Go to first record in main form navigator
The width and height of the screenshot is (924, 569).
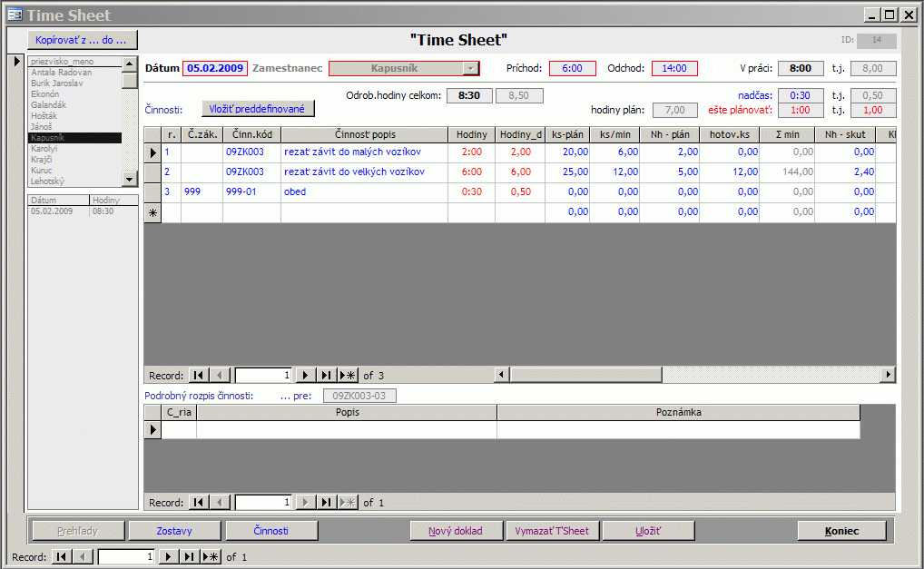tap(62, 556)
